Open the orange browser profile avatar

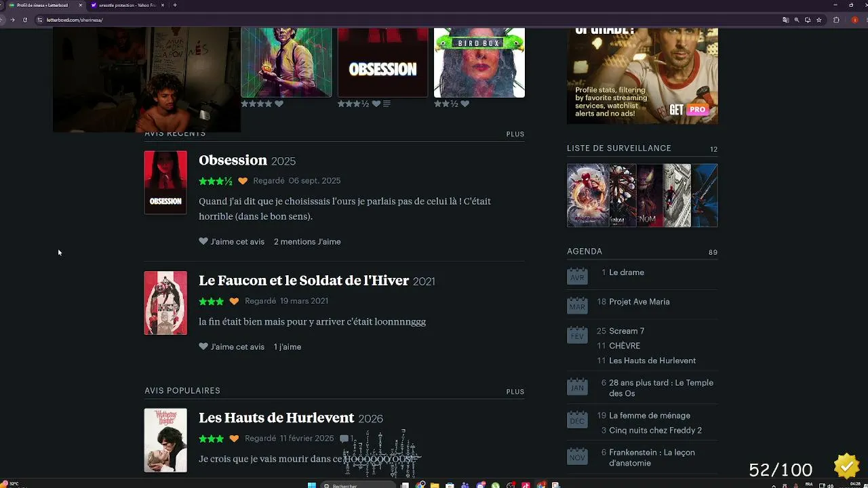coord(854,20)
